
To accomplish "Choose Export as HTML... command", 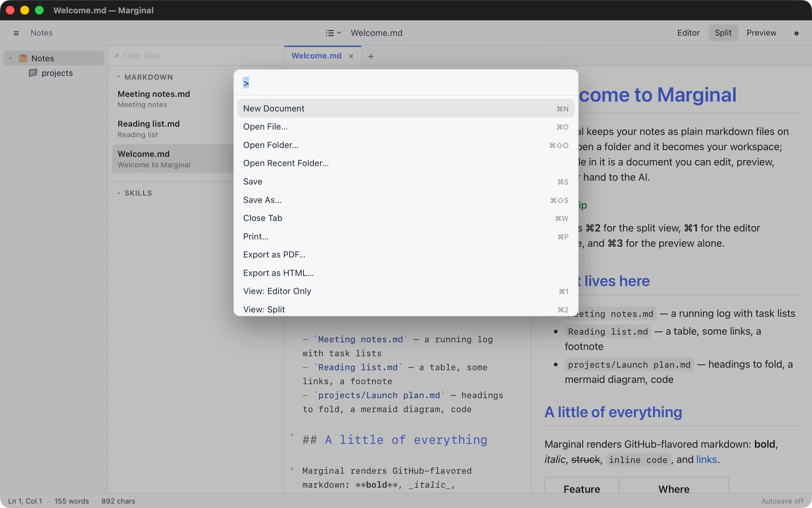I will click(x=406, y=273).
